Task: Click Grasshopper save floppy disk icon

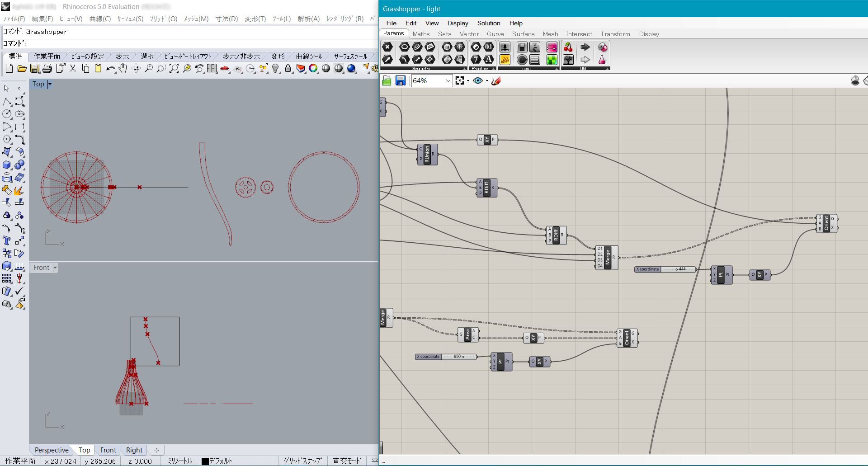Action: (400, 80)
